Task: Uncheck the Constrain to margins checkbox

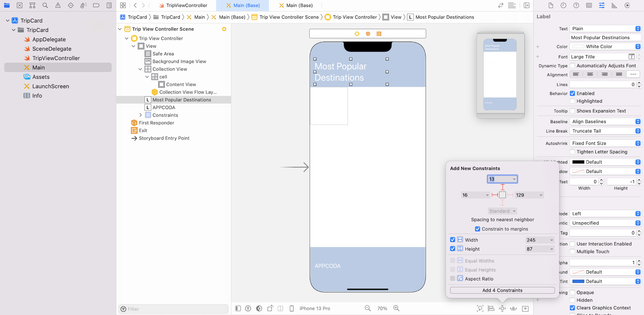Action: 477,229
